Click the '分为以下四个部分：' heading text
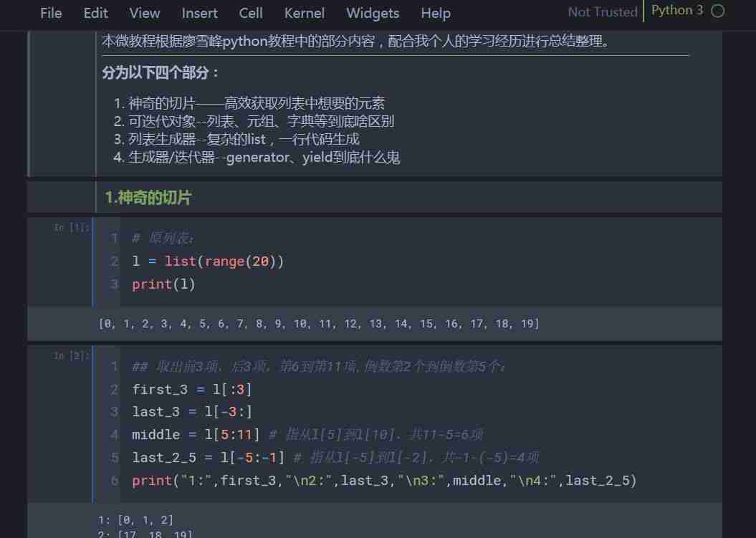Screen dimensions: 756x538 click(x=161, y=73)
